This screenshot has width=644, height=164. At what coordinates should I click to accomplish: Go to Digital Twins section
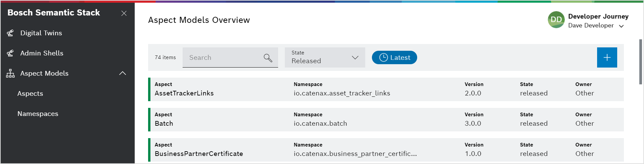tap(41, 33)
